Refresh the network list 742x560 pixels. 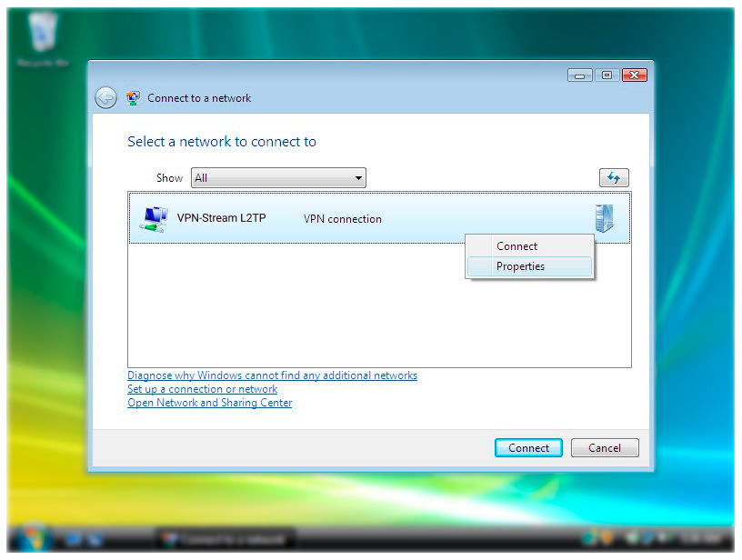(614, 178)
